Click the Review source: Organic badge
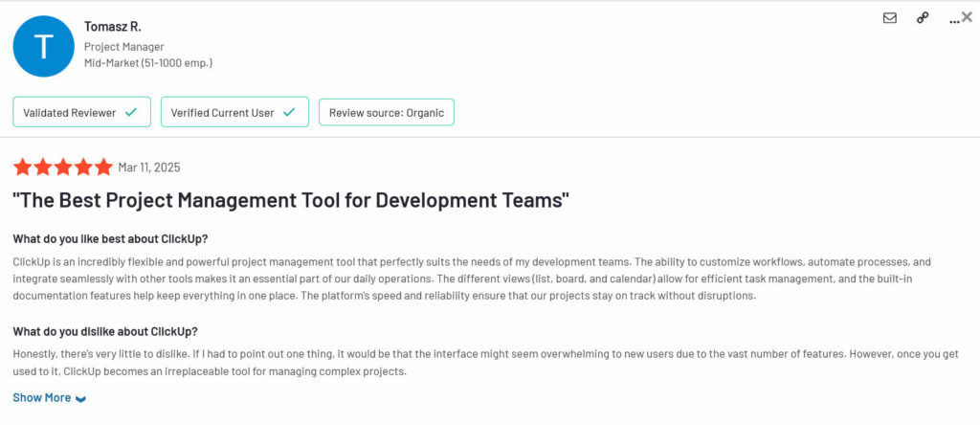Viewport: 980px width, 425px height. pyautogui.click(x=386, y=112)
